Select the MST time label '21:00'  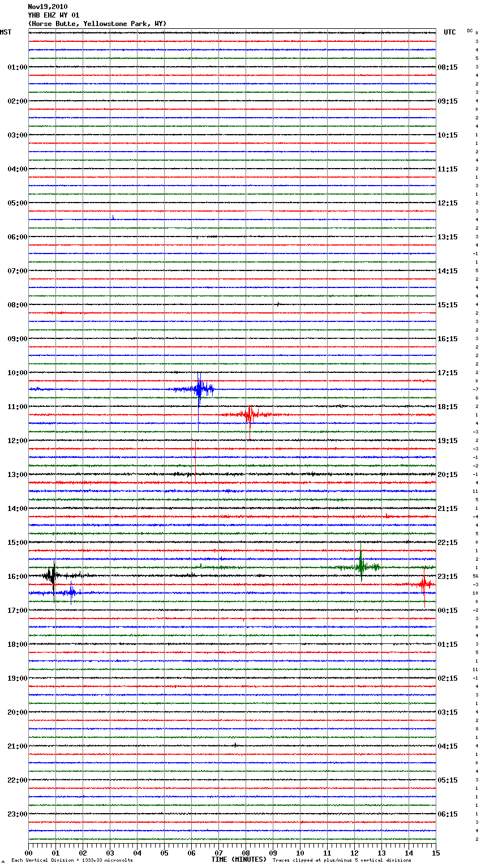tap(18, 746)
